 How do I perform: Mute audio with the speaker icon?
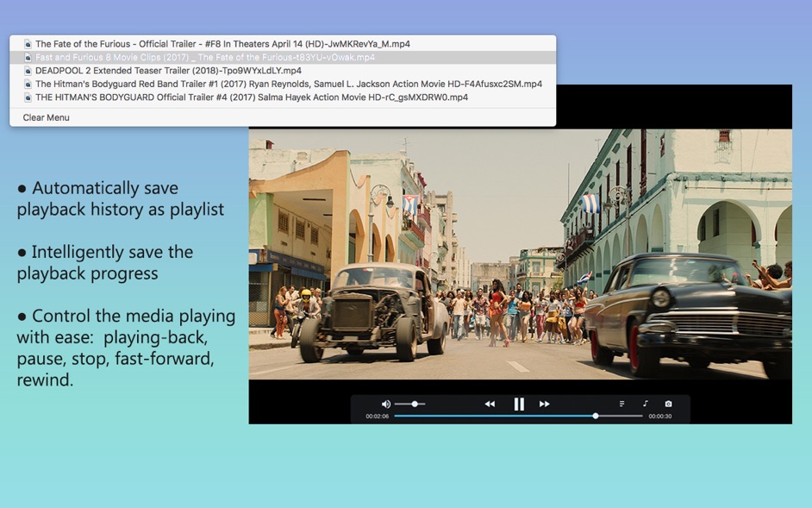(x=385, y=404)
